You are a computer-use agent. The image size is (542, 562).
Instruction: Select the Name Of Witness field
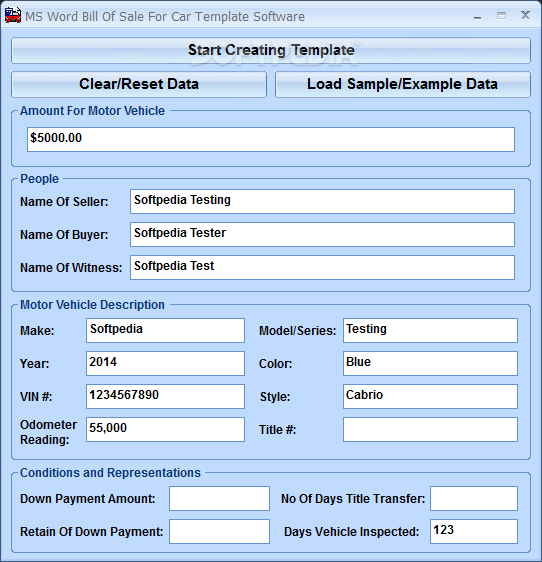pos(322,267)
